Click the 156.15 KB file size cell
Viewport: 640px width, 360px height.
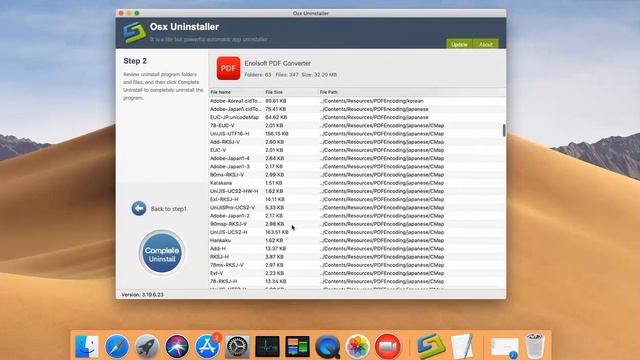277,133
